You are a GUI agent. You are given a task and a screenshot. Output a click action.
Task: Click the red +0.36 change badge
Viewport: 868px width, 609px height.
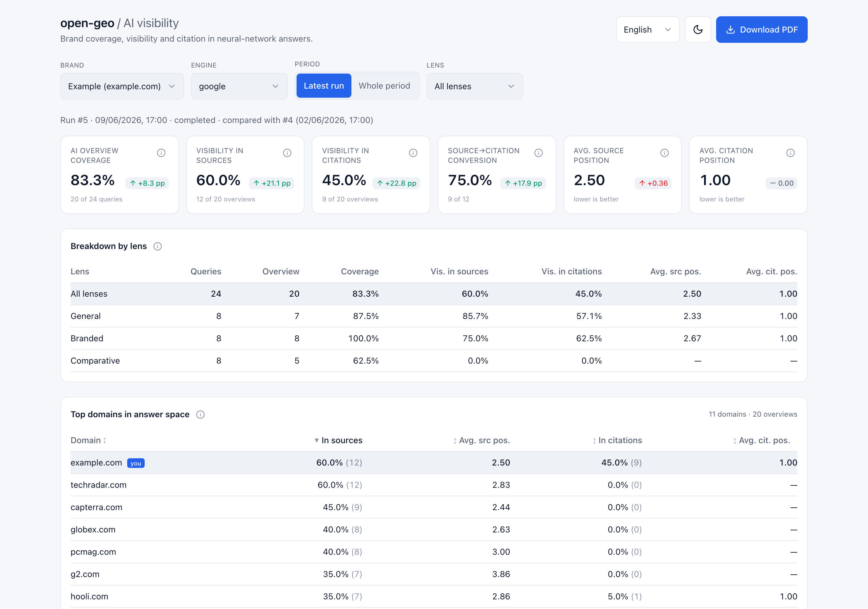tap(653, 184)
